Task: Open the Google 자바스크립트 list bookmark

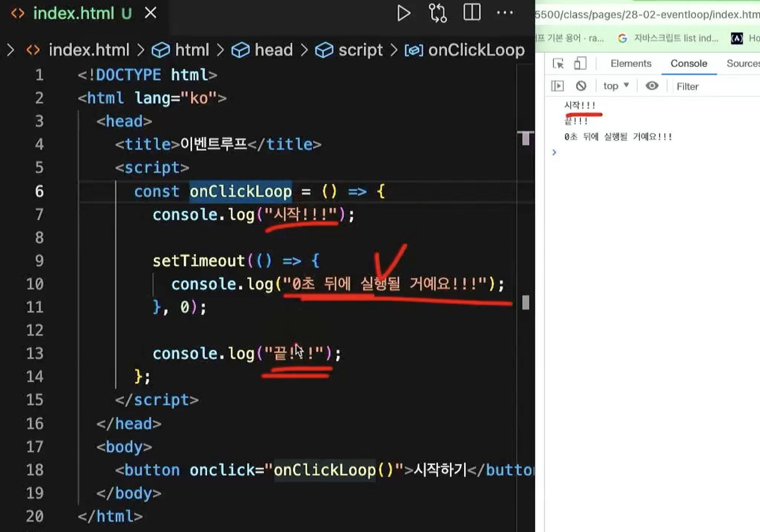Action: 669,38
